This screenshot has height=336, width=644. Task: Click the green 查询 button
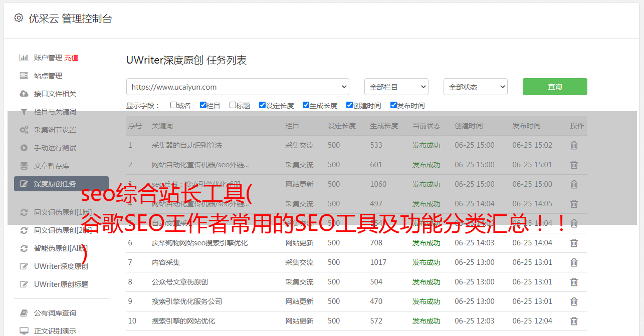[x=554, y=87]
